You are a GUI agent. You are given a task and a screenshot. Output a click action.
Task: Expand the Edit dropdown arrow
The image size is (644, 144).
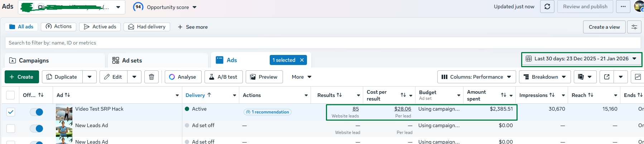tap(134, 77)
